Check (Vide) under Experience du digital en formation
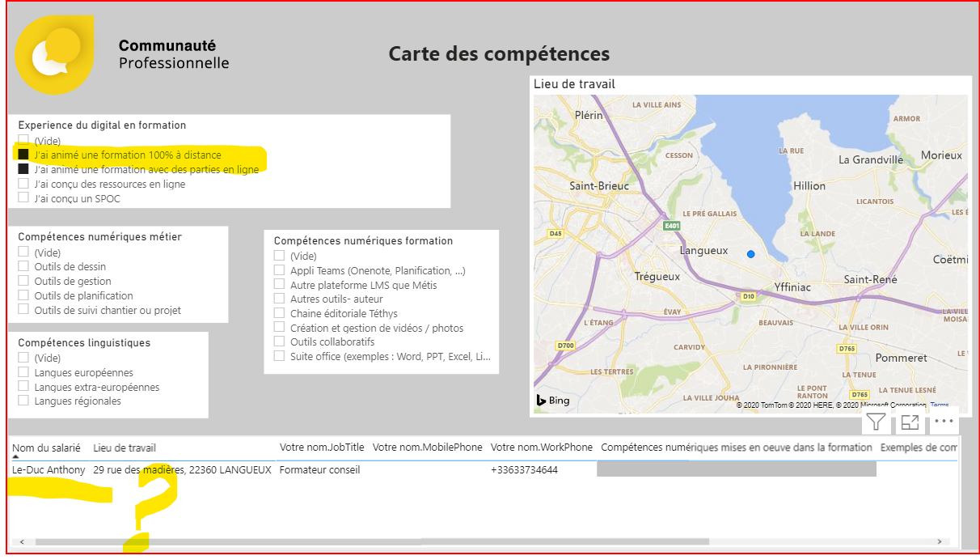 click(23, 140)
